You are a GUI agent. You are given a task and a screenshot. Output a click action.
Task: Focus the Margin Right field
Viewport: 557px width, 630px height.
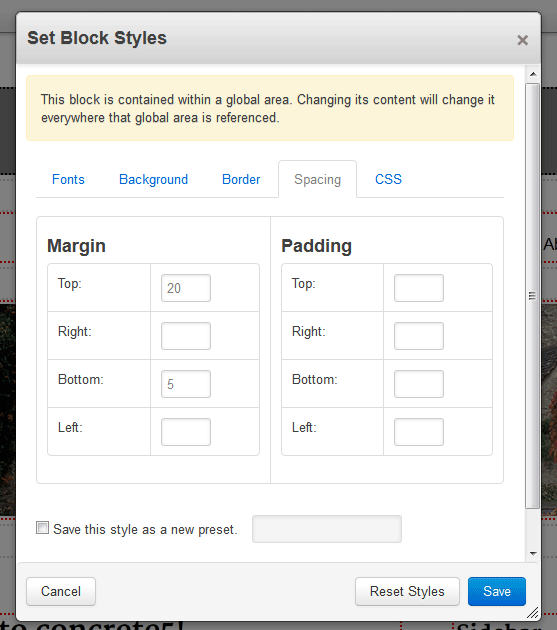click(x=186, y=336)
